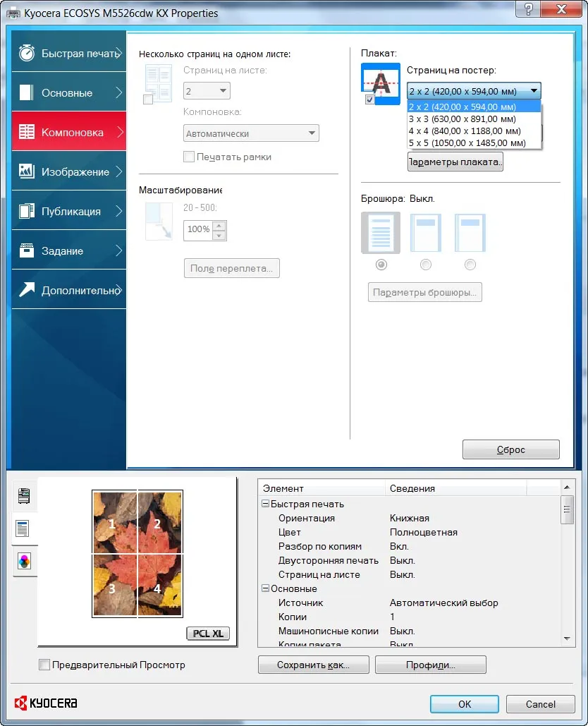Enable the Предварительный Просмотр checkbox
This screenshot has height=726, width=588.
[44, 665]
